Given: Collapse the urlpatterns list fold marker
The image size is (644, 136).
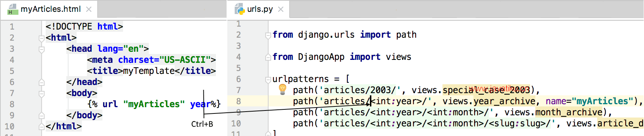Looking at the screenshot, I should click(268, 79).
